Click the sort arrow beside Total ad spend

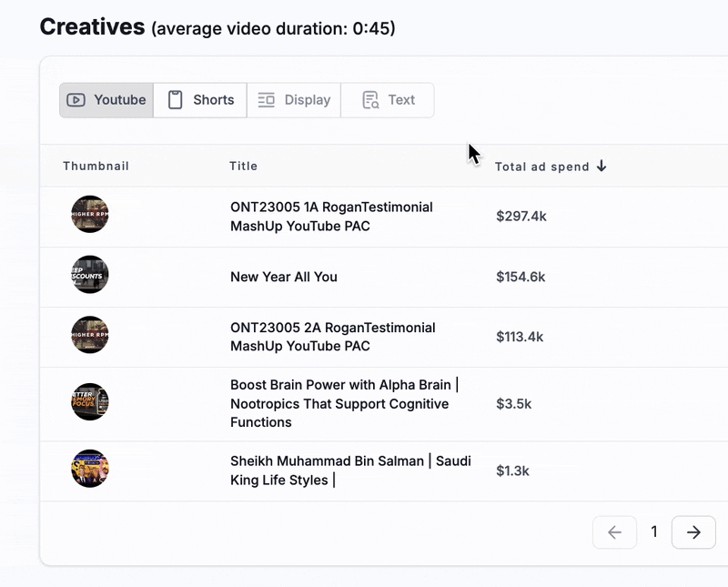602,166
